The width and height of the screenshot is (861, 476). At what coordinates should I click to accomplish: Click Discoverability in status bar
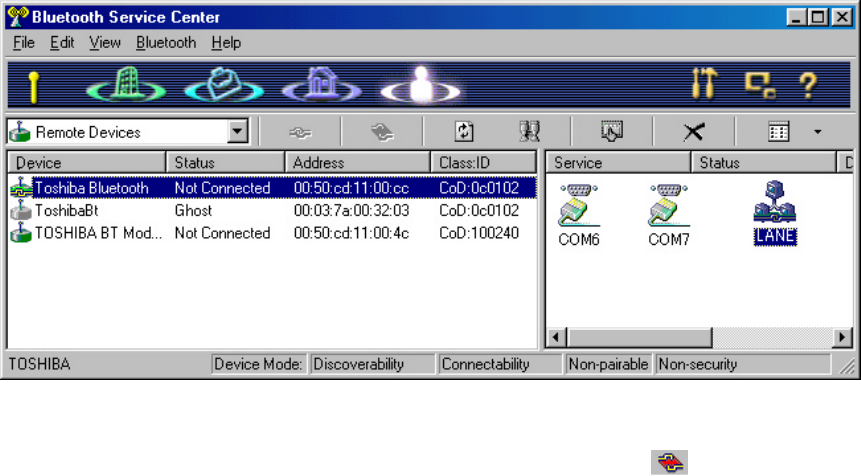372,364
